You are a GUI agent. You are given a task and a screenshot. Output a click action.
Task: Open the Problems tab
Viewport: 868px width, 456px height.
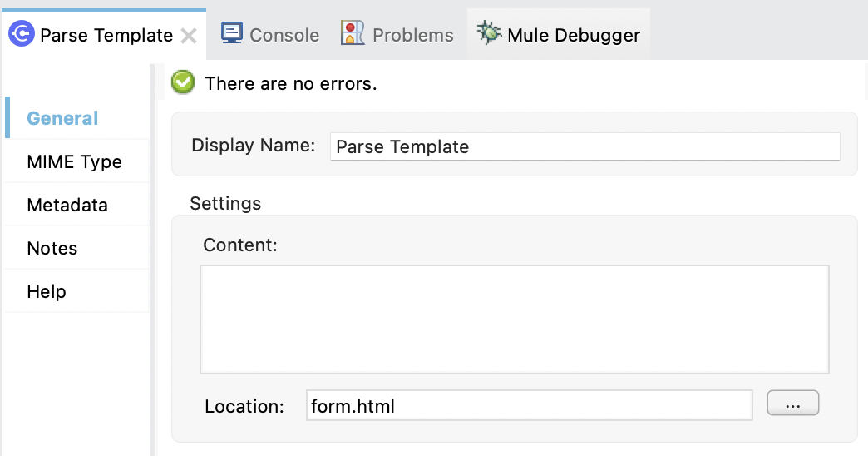[412, 35]
